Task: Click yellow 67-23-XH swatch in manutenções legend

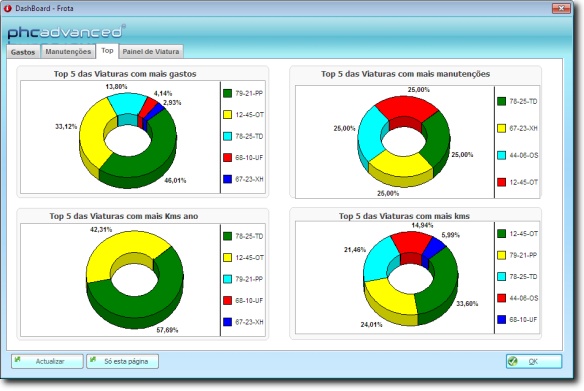Action: pos(501,128)
